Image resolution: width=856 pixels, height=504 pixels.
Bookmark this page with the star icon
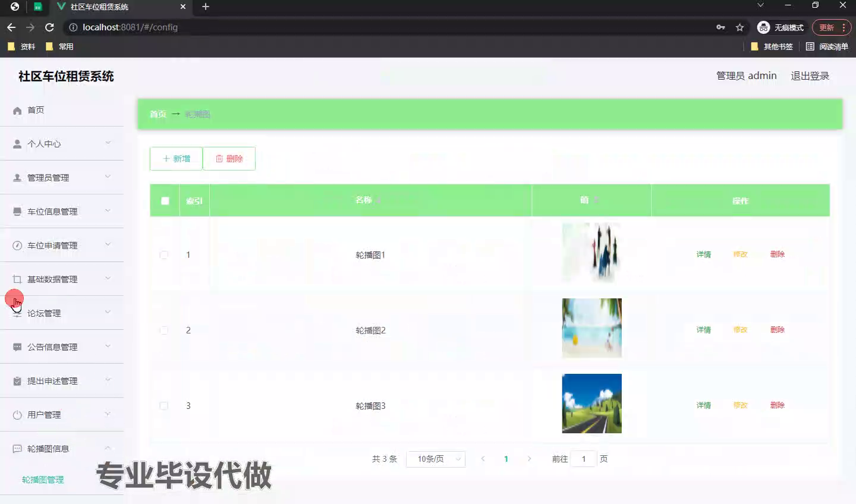tap(739, 27)
